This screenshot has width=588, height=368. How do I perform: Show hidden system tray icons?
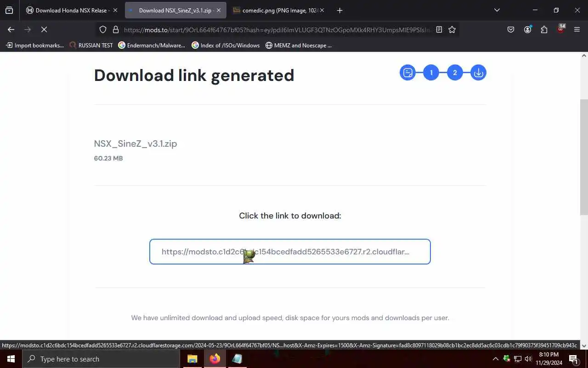coord(495,359)
